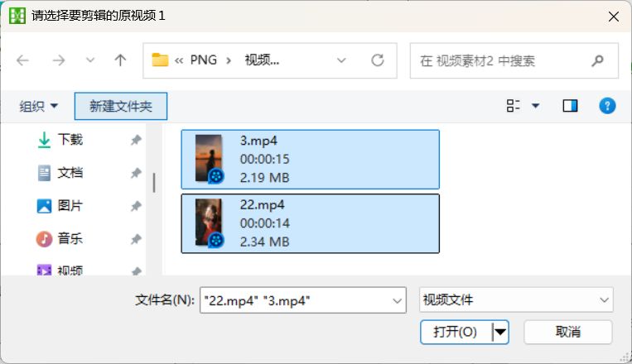632x364 pixels.
Task: Go forward to the next folder
Action: [59, 60]
